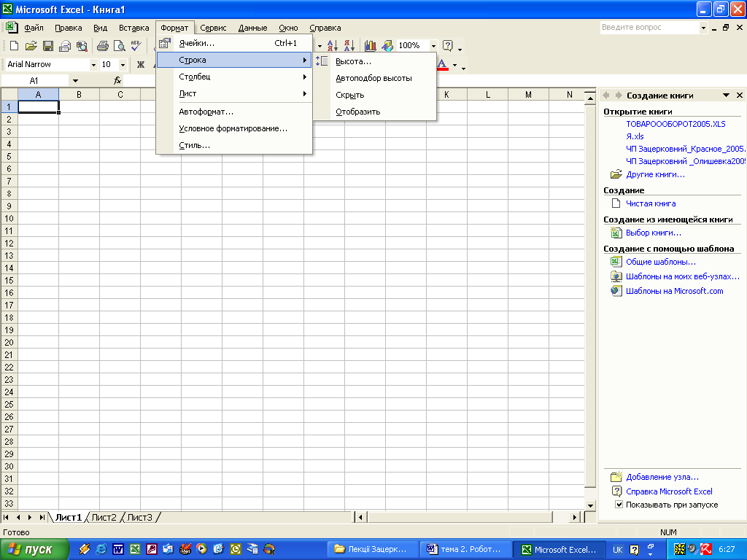Click the insert function fx icon
The image size is (747, 560).
117,80
